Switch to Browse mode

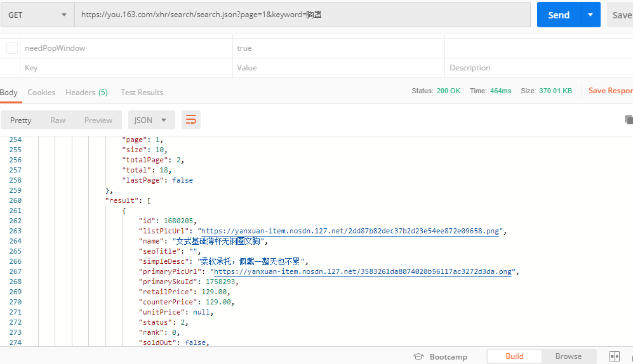click(568, 356)
